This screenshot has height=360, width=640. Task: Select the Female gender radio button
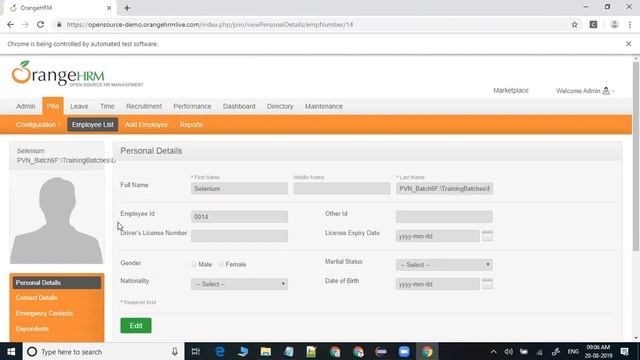[x=221, y=264]
